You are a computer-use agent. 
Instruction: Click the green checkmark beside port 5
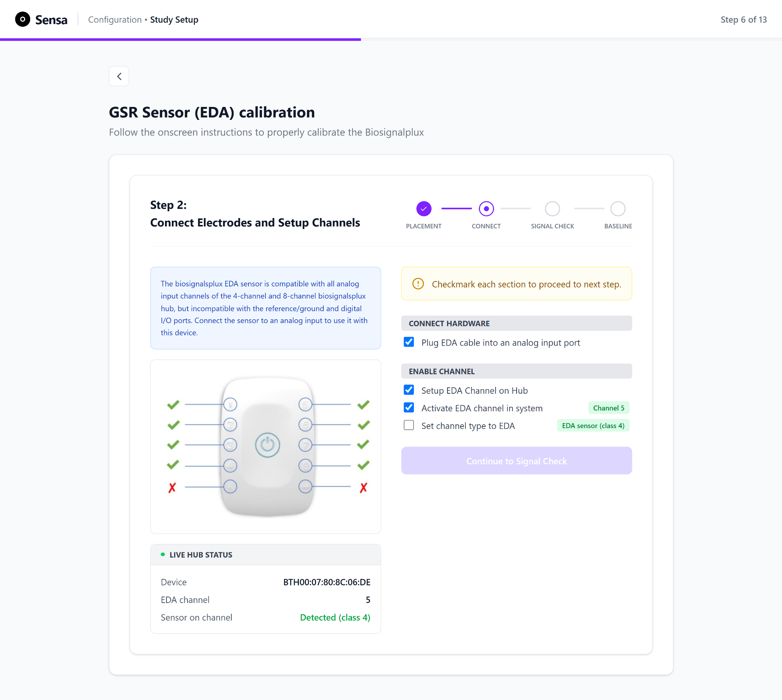tap(364, 405)
